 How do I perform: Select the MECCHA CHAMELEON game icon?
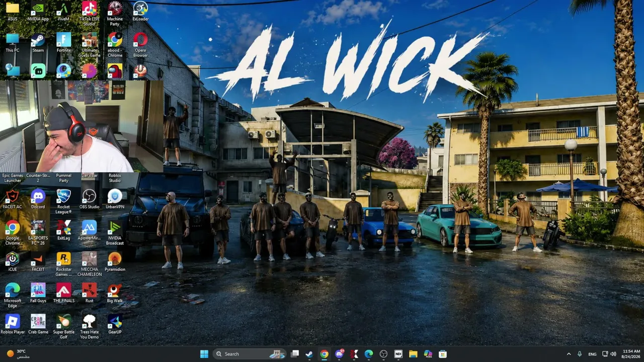[x=89, y=264]
